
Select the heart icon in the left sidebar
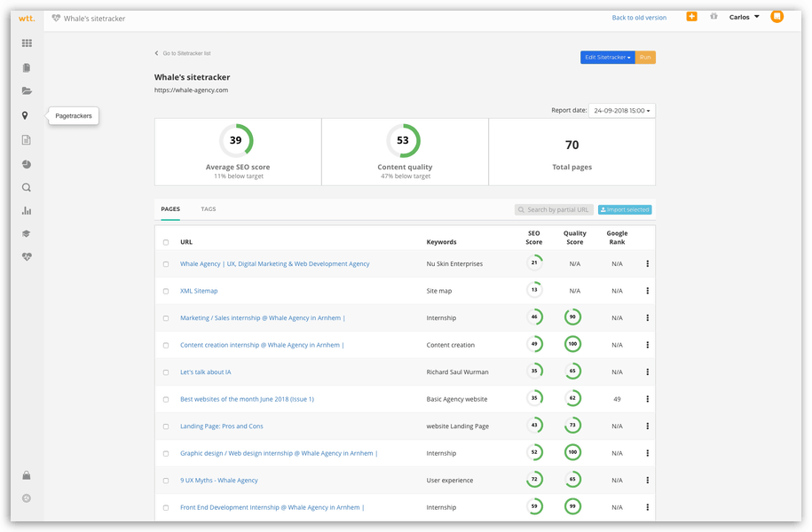[26, 256]
